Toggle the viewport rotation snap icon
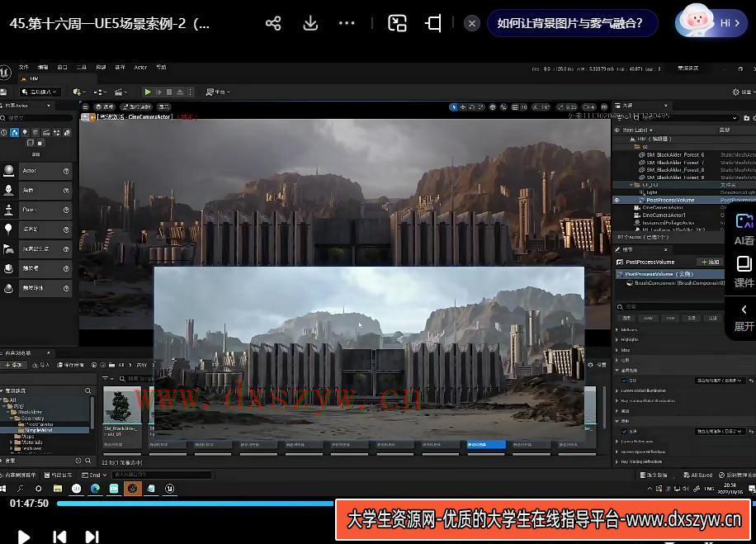756x544 pixels. click(x=535, y=107)
